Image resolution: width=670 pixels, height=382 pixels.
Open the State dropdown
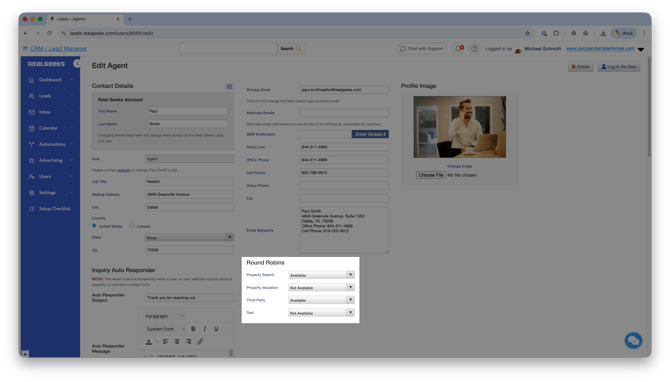tap(189, 238)
